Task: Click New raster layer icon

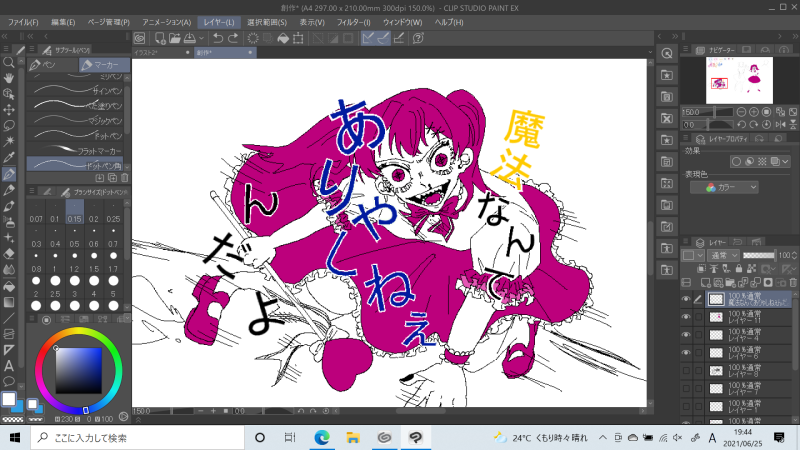Action: [x=706, y=282]
